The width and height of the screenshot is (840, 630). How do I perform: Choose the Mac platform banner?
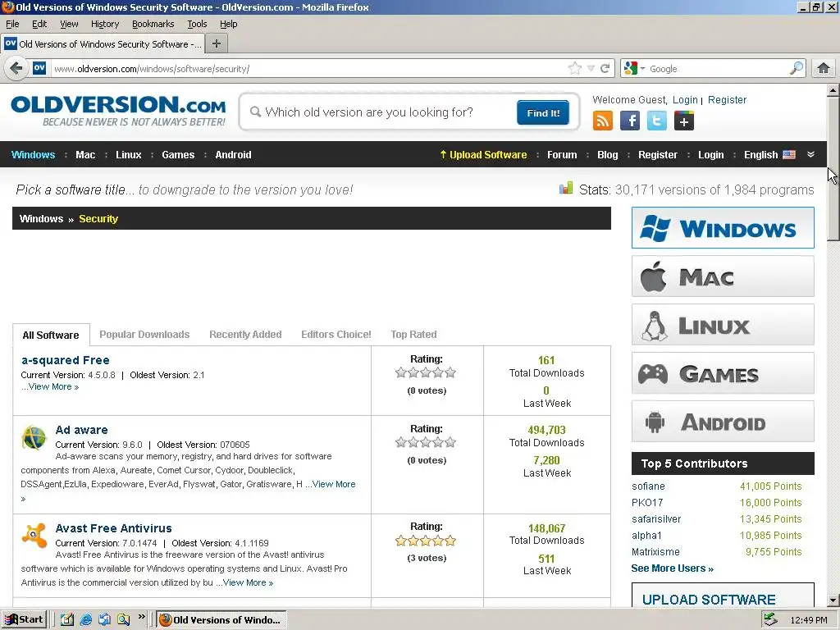pos(723,276)
